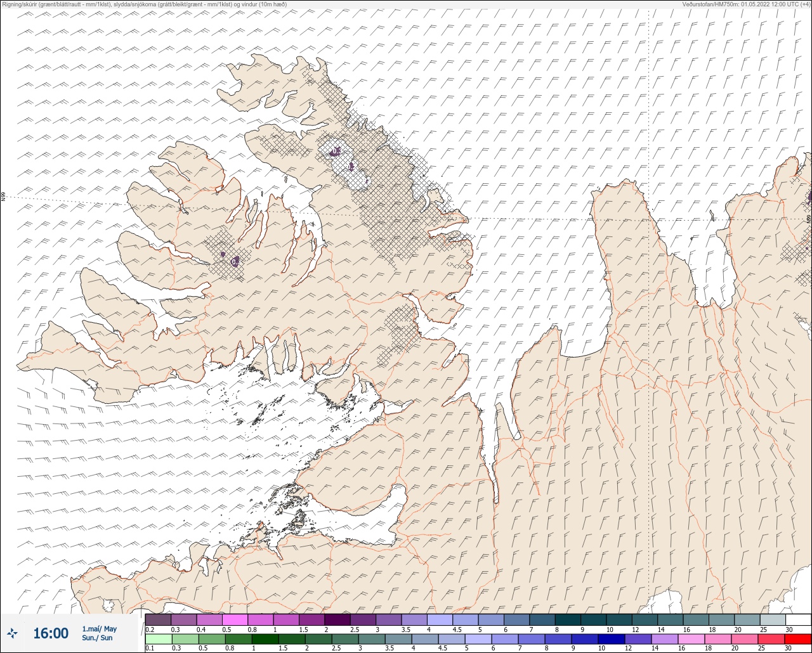Click the "Sun./ Sun" weekday text
This screenshot has width=812, height=653.
point(97,638)
